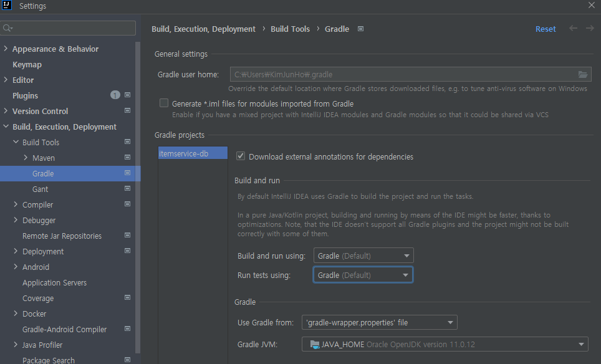This screenshot has width=601, height=364.
Task: Collapse Build, Execution, Deployment section
Action: click(6, 126)
